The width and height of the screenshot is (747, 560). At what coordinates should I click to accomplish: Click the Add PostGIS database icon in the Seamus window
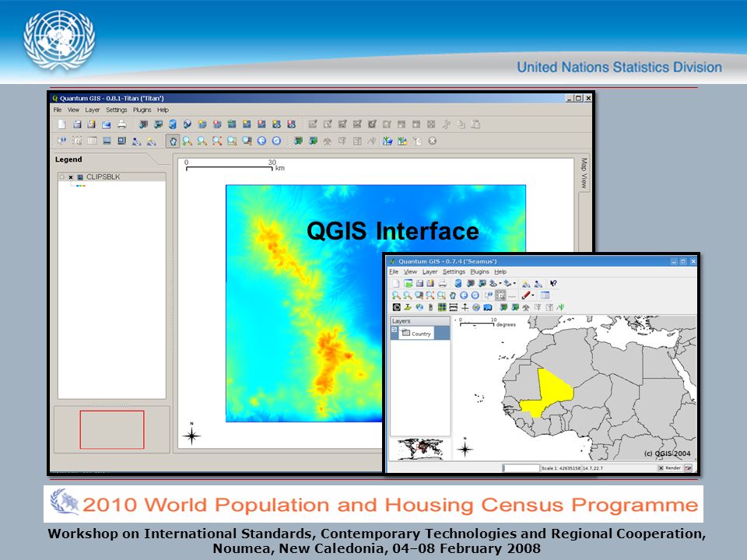(458, 283)
